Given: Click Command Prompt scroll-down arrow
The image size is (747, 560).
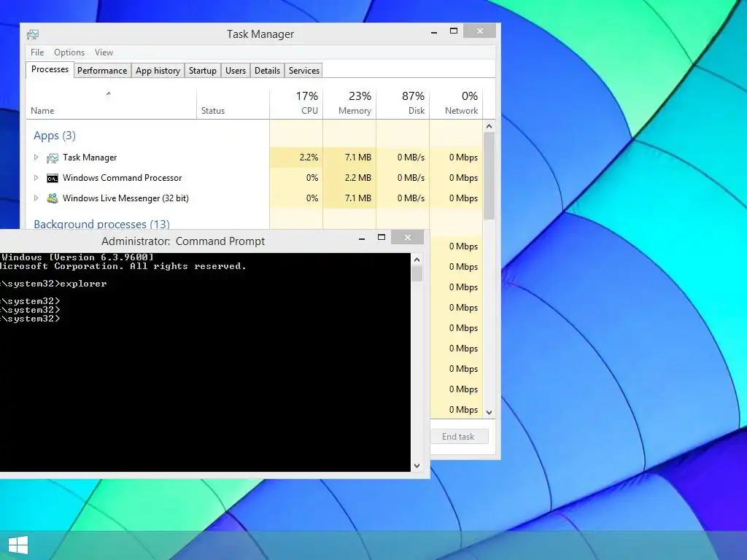Looking at the screenshot, I should (417, 466).
